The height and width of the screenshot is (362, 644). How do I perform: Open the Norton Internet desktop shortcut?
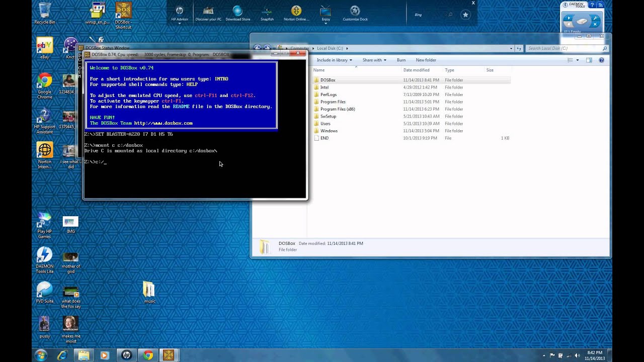tap(44, 156)
